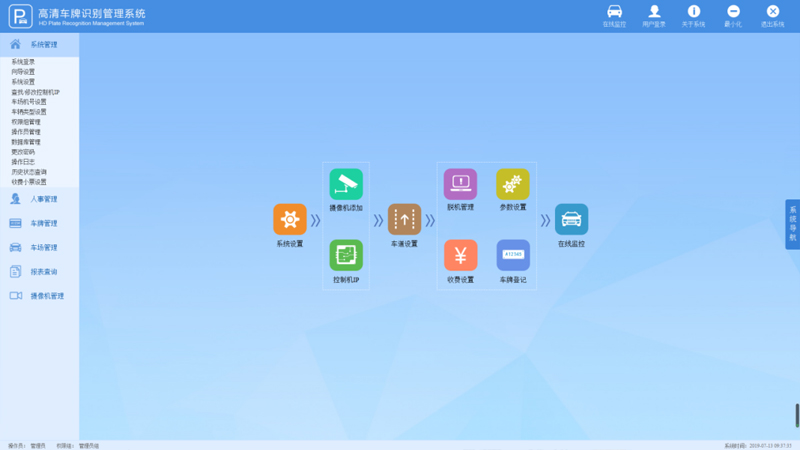Toggle the 系统导航 side tab

point(793,224)
